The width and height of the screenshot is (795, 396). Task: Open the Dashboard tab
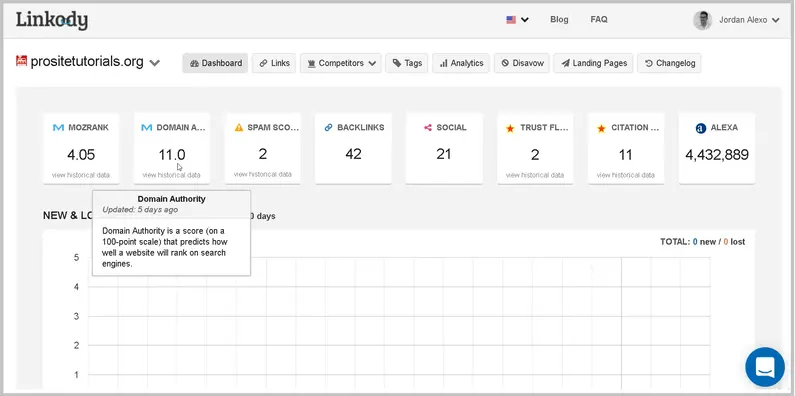point(215,63)
